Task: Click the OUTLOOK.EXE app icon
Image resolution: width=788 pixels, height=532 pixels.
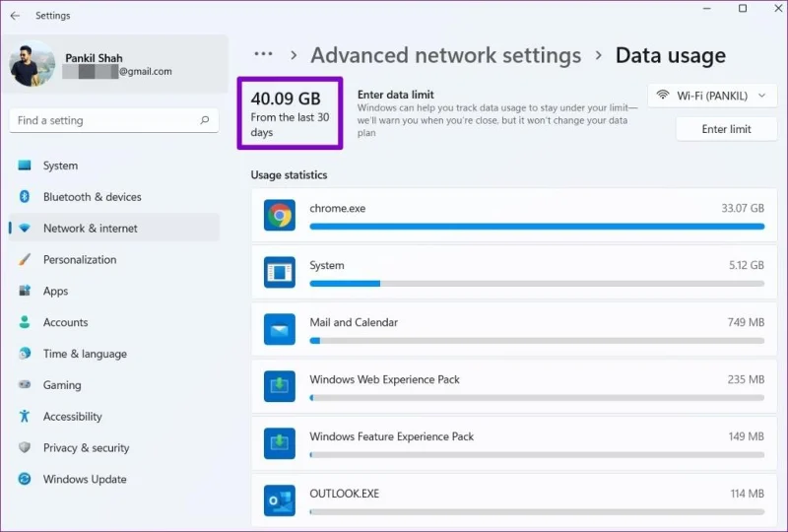Action: (280, 500)
